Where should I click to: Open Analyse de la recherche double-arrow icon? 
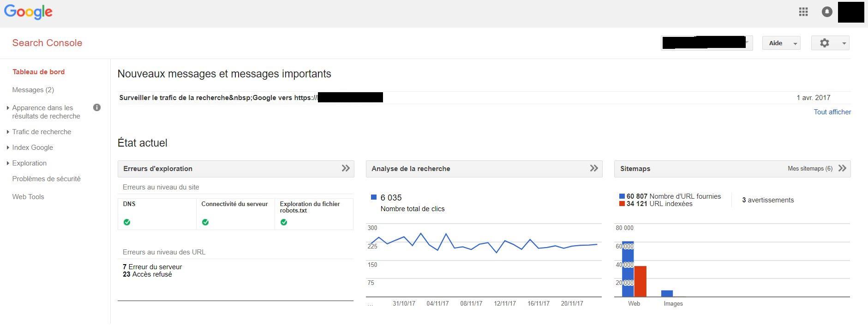click(x=594, y=168)
